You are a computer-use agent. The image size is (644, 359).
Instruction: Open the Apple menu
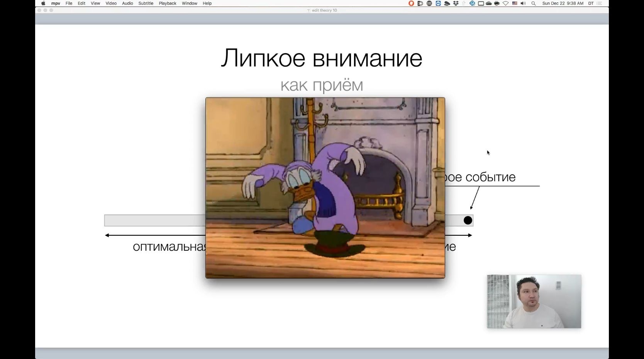[x=43, y=3]
